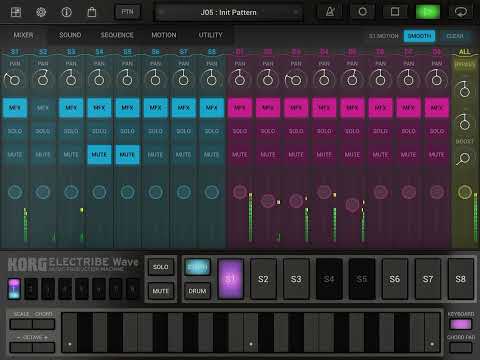Image resolution: width=480 pixels, height=360 pixels.
Task: Select the D6 channel header
Action: click(x=380, y=52)
